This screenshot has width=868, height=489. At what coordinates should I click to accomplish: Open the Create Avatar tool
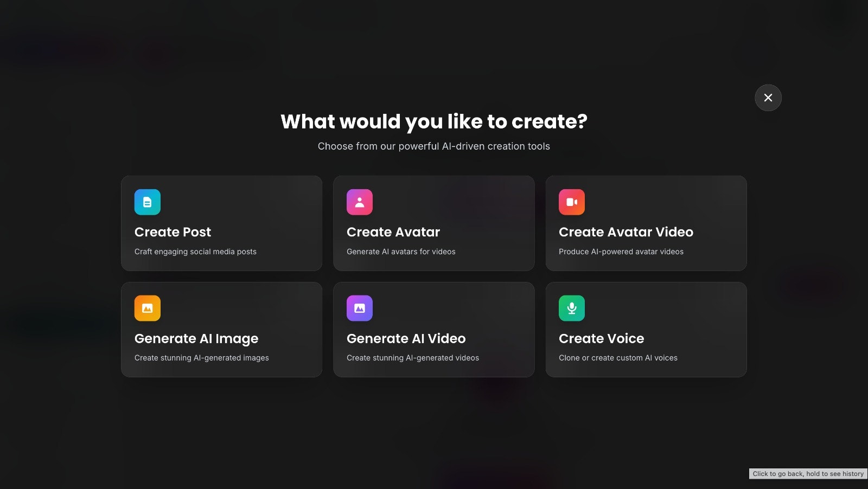[x=433, y=223]
